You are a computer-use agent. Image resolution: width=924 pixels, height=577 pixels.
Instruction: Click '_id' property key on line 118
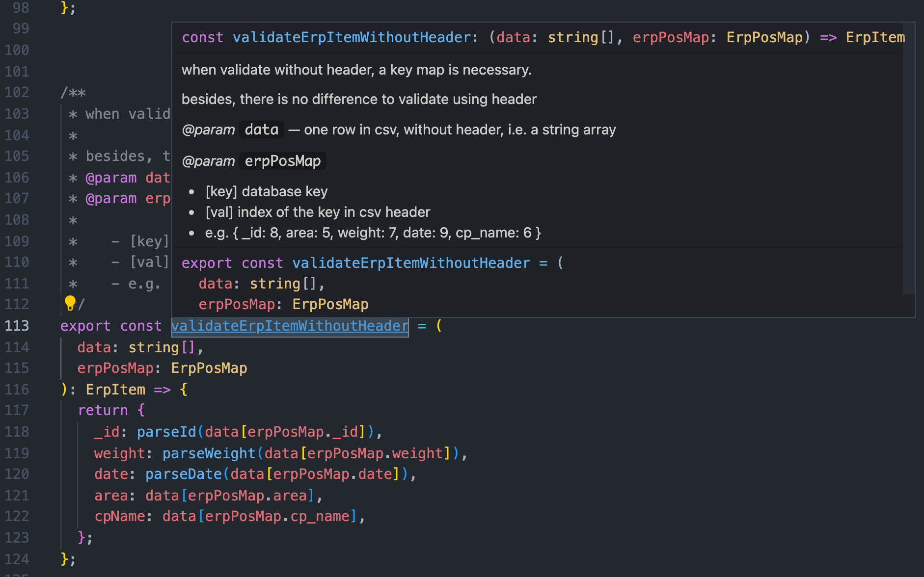coord(107,432)
